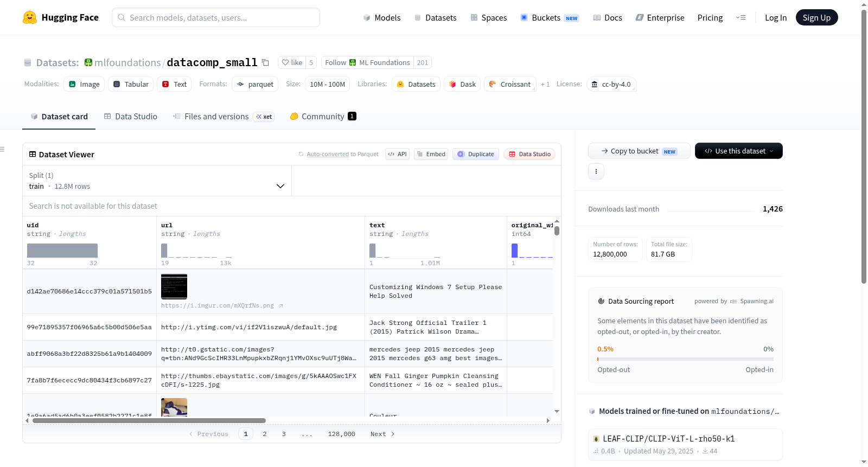Select the Jack Strong Official Trailer text cell
The height and width of the screenshot is (467, 868).
tap(436, 327)
